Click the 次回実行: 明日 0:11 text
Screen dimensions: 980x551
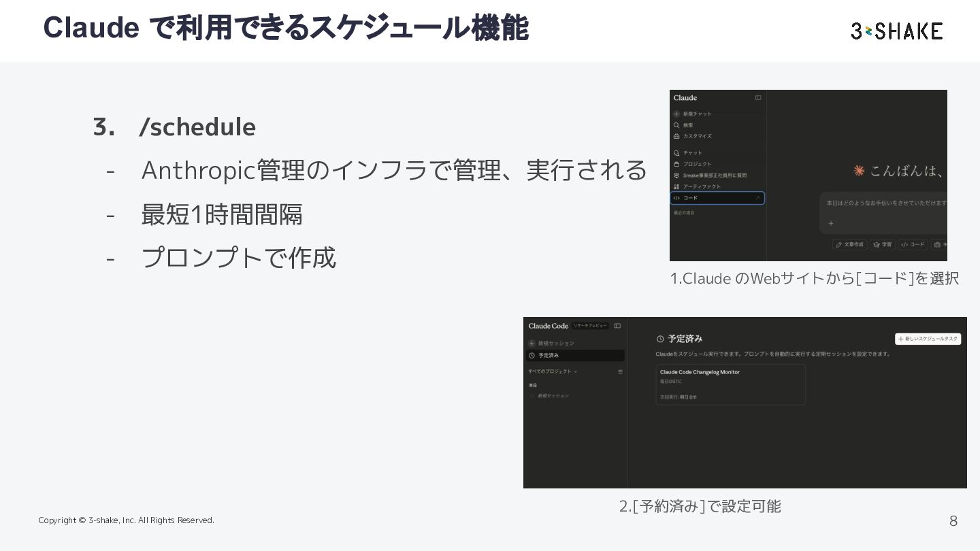coord(679,397)
